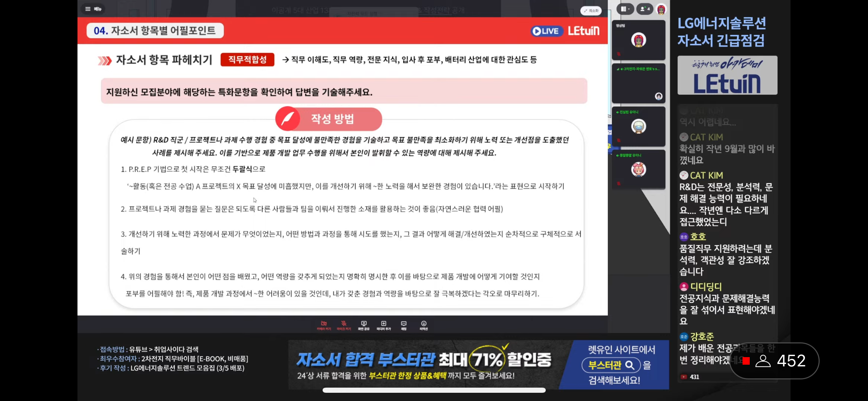Click the 예시 문항) R&D 직군 italic text
The image size is (868, 401).
345,146
